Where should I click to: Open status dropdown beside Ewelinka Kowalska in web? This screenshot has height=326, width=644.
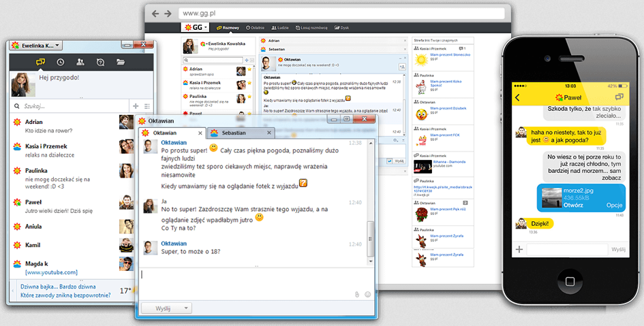point(207,44)
